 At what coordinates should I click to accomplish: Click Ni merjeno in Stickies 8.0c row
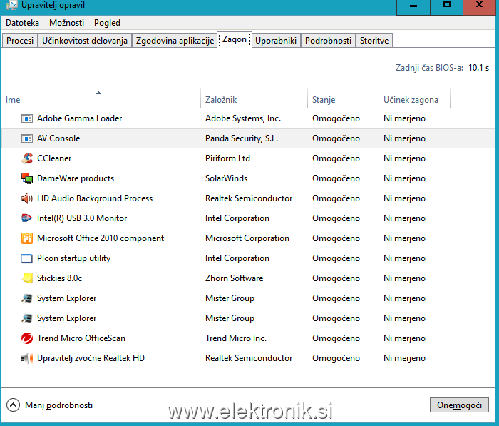404,278
